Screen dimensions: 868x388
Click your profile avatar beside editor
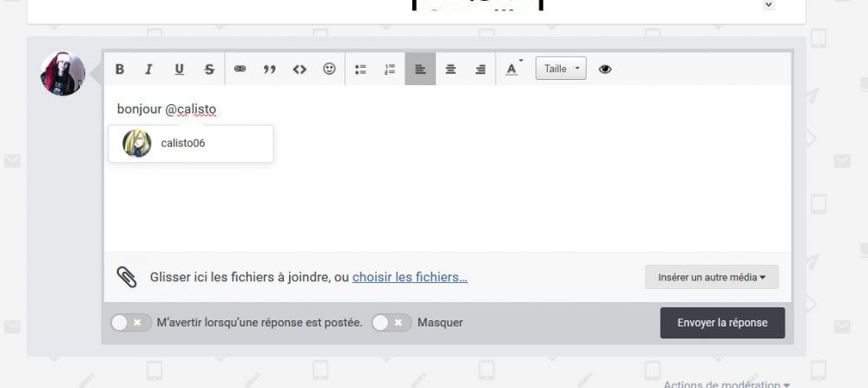tap(63, 74)
